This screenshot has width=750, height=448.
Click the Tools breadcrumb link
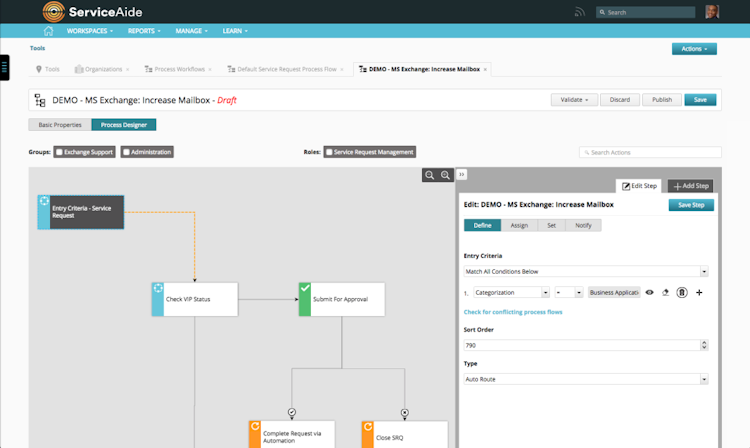[x=37, y=48]
